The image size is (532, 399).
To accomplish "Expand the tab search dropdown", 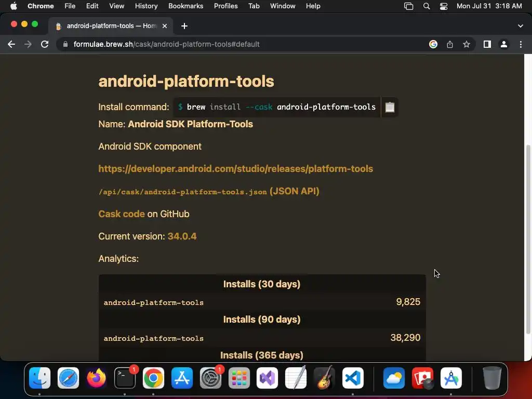I will [520, 26].
